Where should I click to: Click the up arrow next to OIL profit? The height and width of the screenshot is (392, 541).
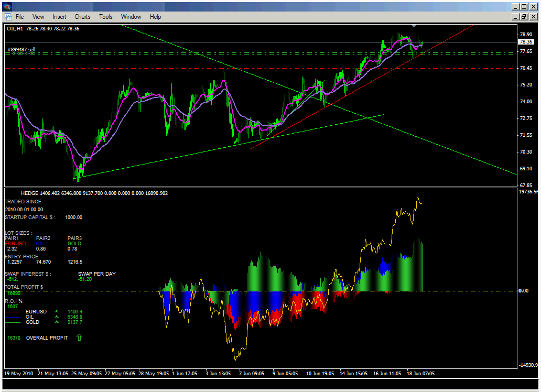pyautogui.click(x=56, y=317)
